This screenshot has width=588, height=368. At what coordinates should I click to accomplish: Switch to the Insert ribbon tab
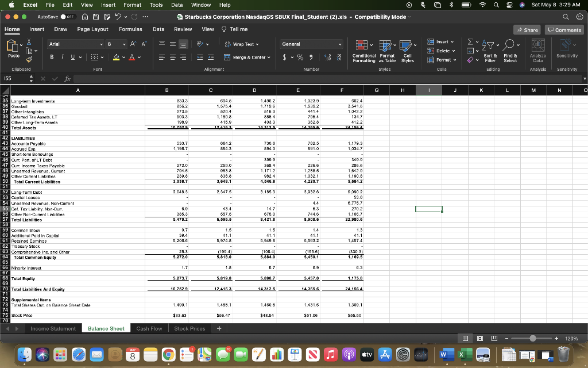click(37, 29)
